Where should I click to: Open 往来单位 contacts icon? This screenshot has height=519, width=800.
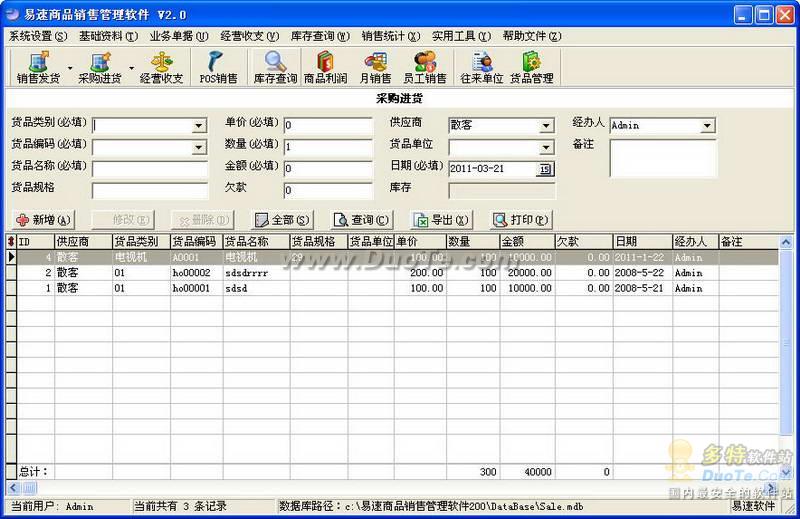[482, 68]
